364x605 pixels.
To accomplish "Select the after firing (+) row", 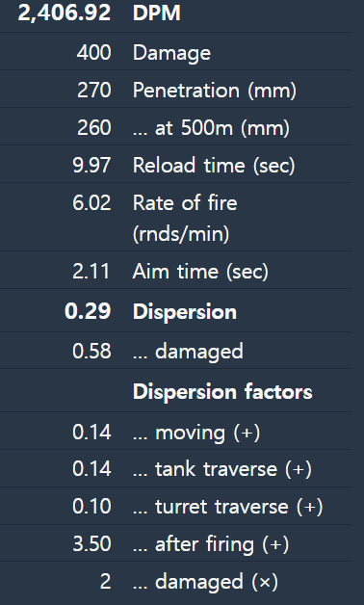I will [175, 543].
